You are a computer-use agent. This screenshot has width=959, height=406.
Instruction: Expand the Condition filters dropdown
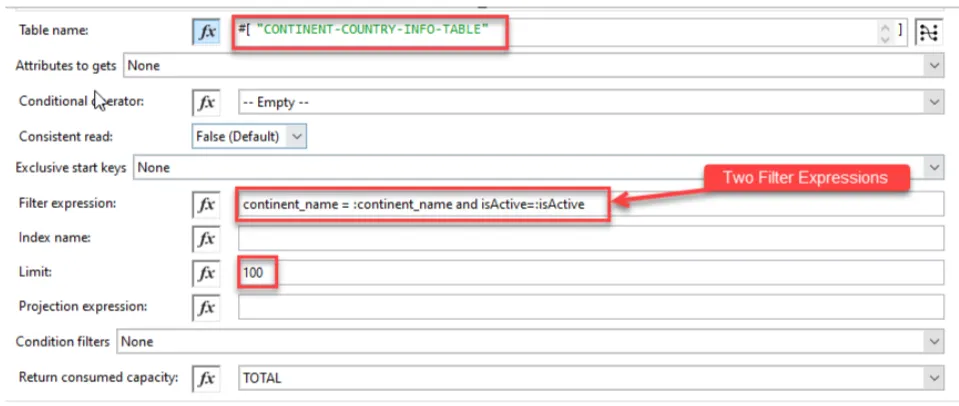point(530,342)
